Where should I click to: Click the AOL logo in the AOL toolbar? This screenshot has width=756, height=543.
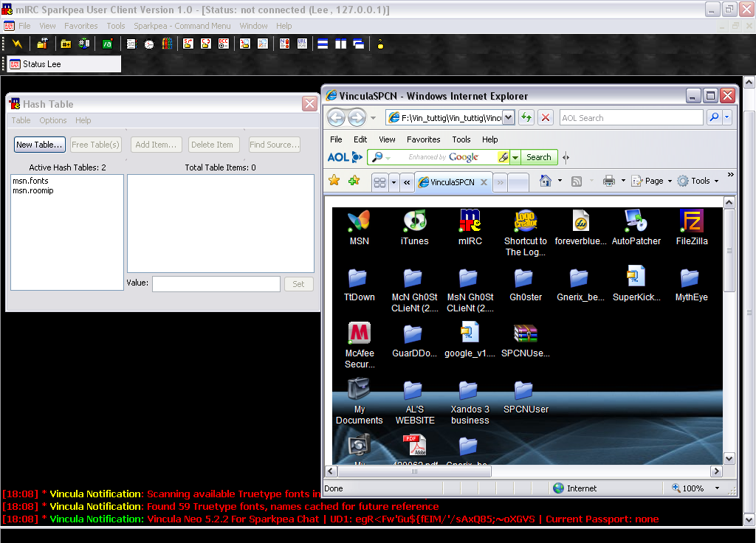[345, 157]
